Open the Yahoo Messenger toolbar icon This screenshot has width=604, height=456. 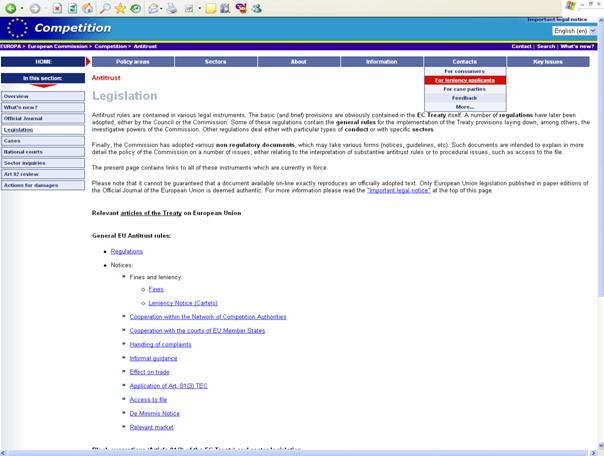click(x=241, y=8)
